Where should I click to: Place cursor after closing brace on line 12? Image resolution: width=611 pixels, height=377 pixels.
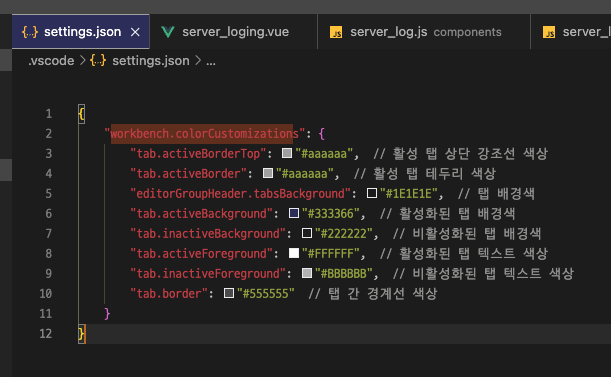(86, 334)
